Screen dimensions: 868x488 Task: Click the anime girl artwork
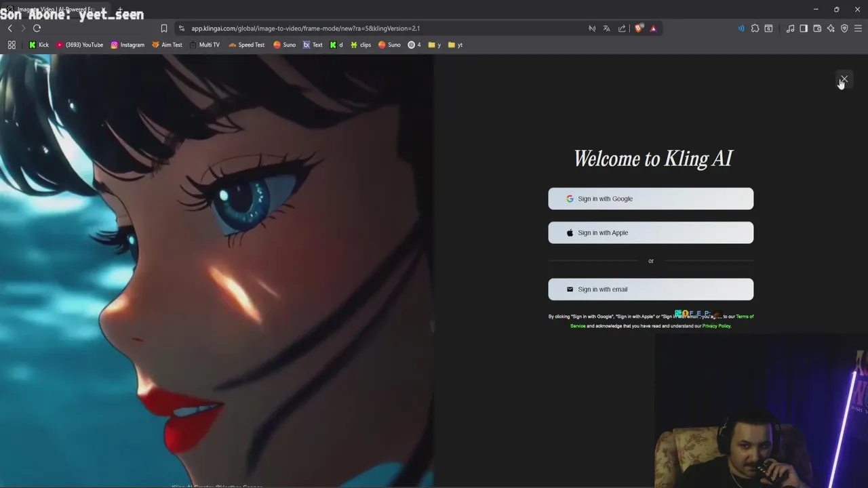tap(217, 271)
